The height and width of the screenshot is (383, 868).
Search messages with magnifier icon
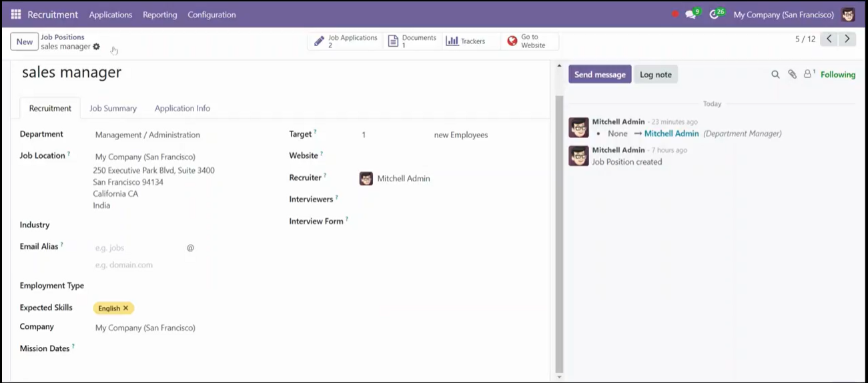pyautogui.click(x=775, y=75)
